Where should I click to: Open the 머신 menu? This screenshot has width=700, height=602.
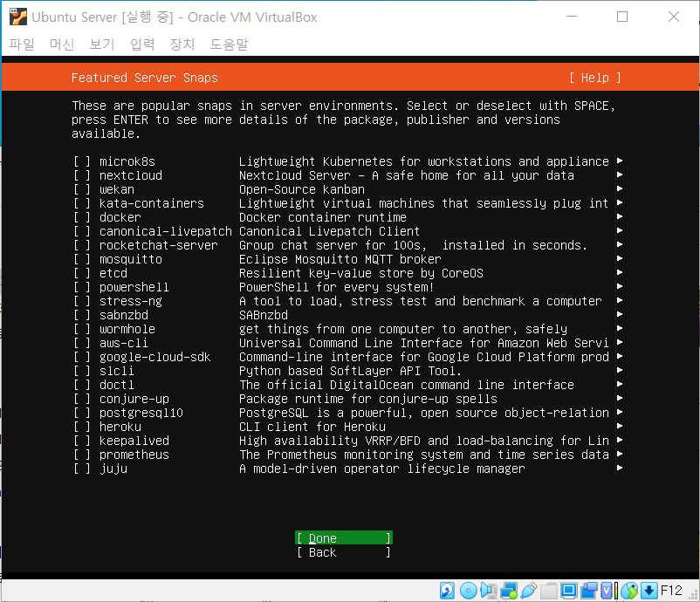click(x=62, y=44)
